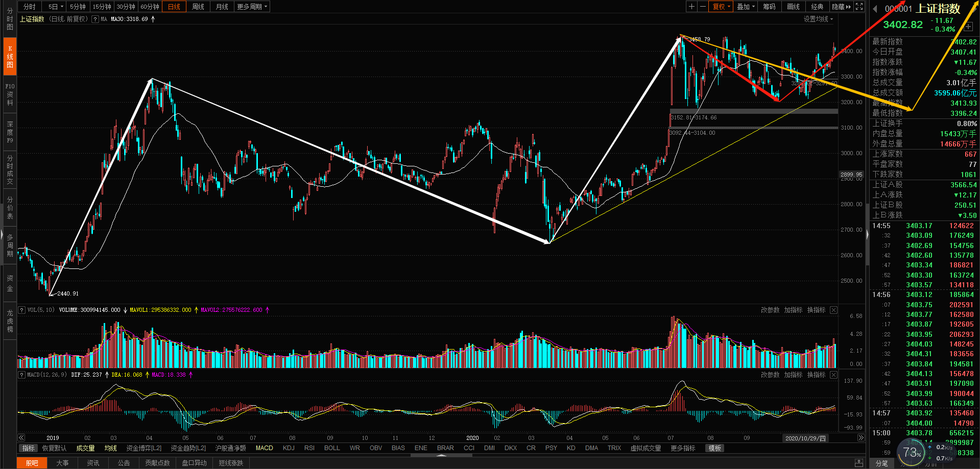Click the 恢复默认 restore default button
The height and width of the screenshot is (469, 980).
(54, 448)
